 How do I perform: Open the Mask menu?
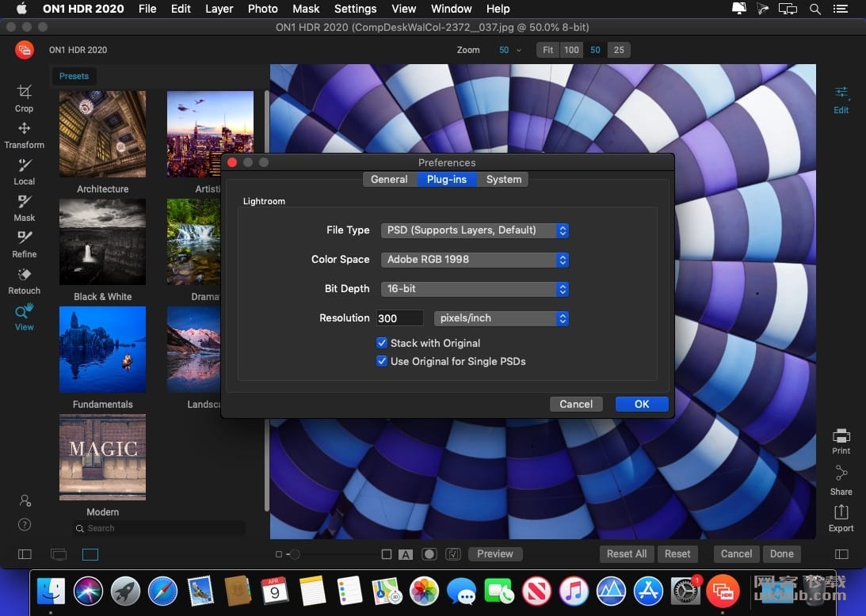pos(306,9)
